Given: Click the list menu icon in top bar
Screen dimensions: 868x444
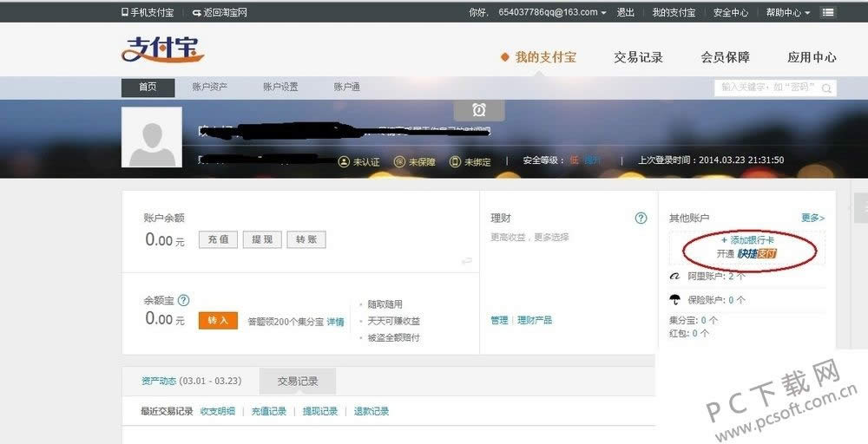Looking at the screenshot, I should 828,12.
